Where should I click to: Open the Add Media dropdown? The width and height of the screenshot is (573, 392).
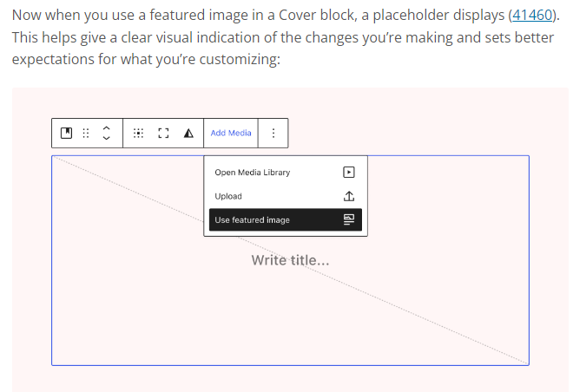coord(231,133)
